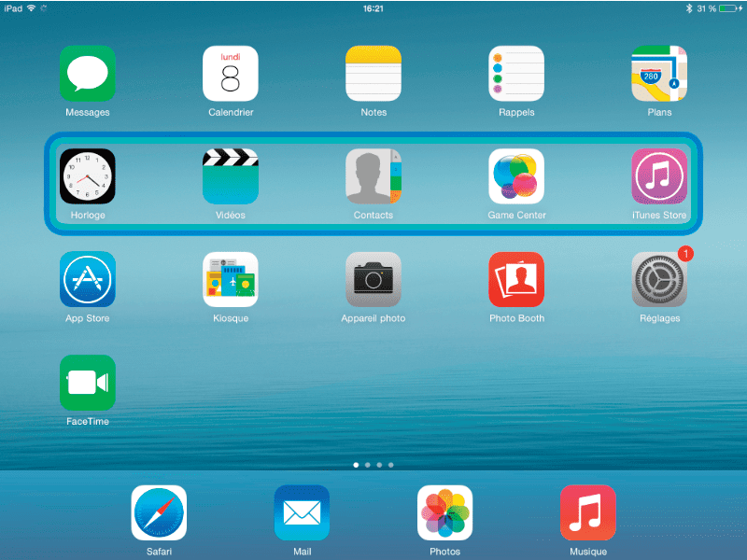Open the Notes app icon
The height and width of the screenshot is (560, 747).
click(373, 74)
